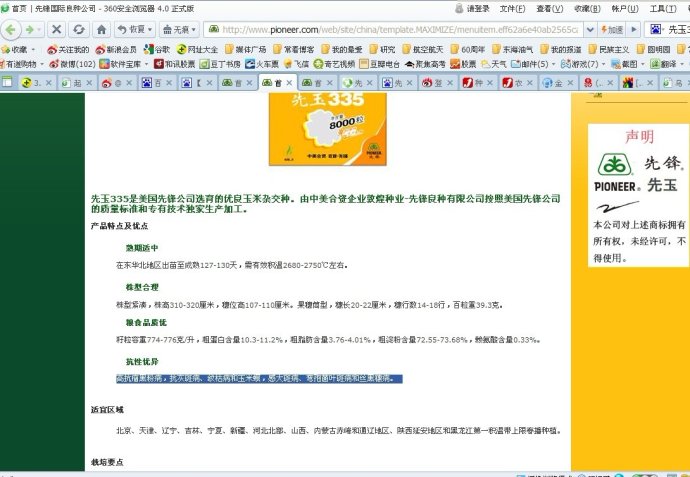
Task: Open the 股票 toolbar item
Action: point(463,64)
